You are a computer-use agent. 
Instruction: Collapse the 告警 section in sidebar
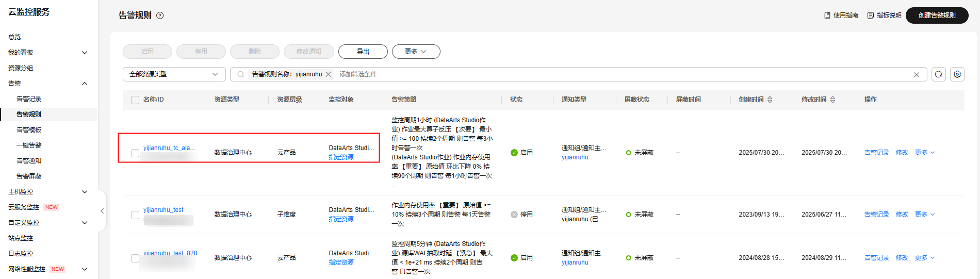[85, 84]
